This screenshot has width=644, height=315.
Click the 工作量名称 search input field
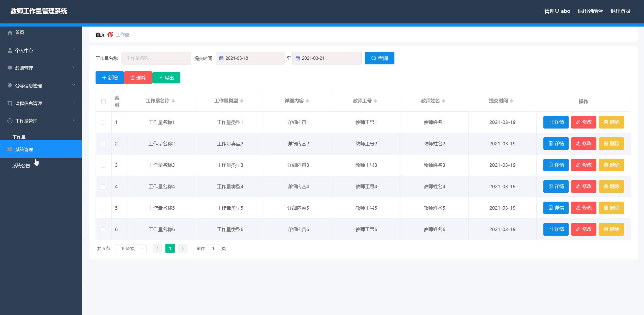(156, 58)
